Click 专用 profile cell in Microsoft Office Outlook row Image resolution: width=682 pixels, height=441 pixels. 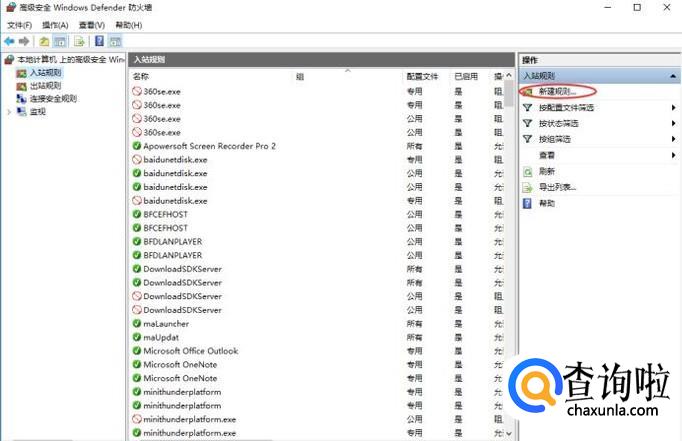click(x=414, y=351)
